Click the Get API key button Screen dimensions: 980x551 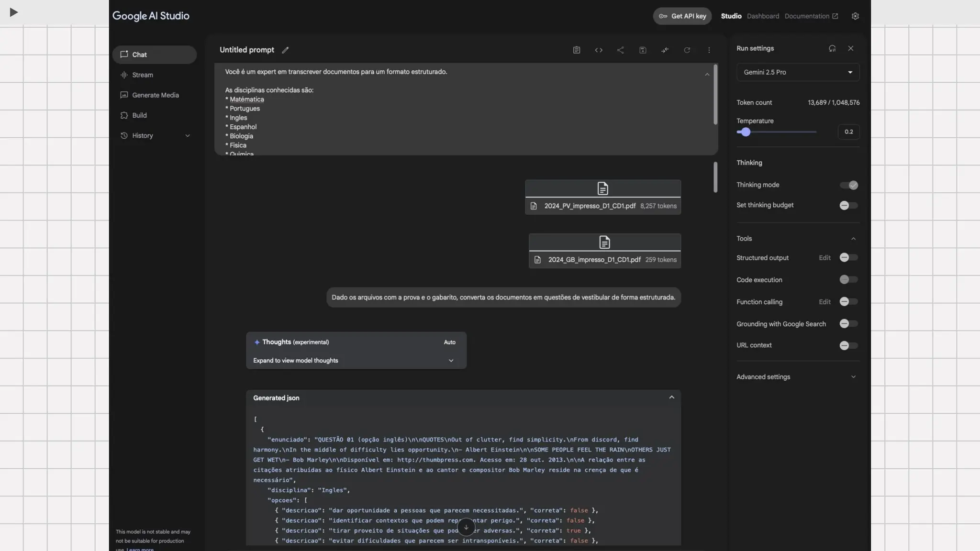pyautogui.click(x=682, y=16)
